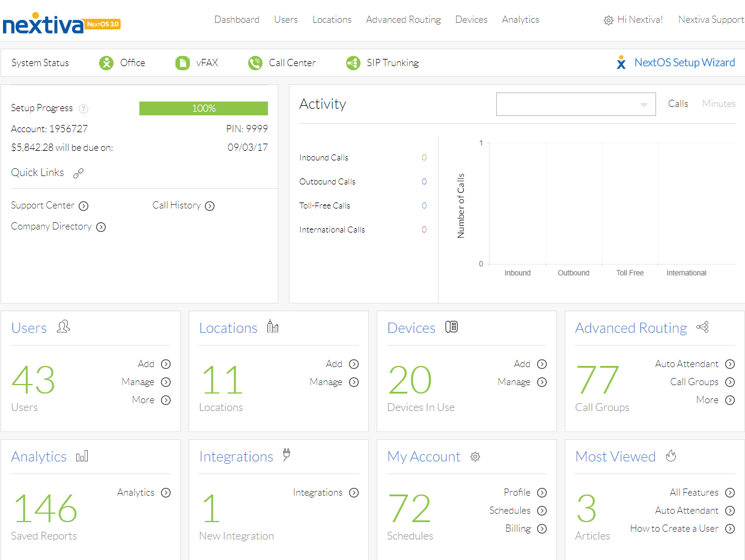Click the Advanced Routing share icon
This screenshot has width=745, height=560.
tap(702, 327)
